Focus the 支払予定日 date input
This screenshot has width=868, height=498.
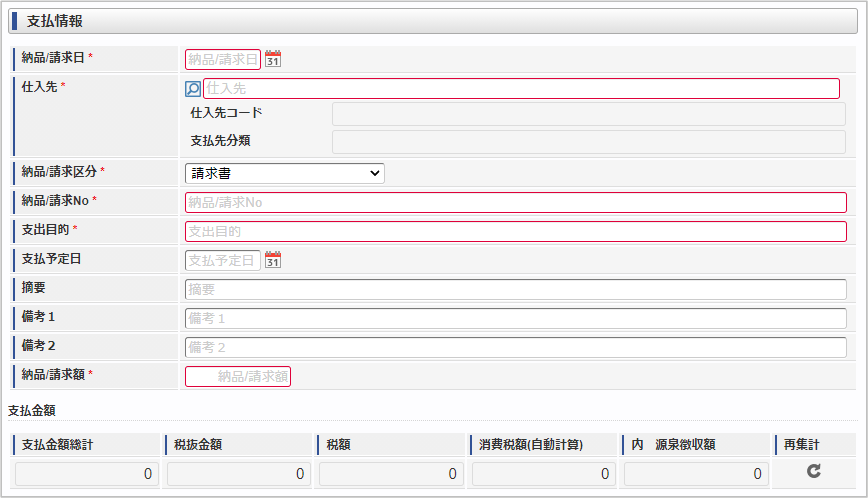click(223, 260)
